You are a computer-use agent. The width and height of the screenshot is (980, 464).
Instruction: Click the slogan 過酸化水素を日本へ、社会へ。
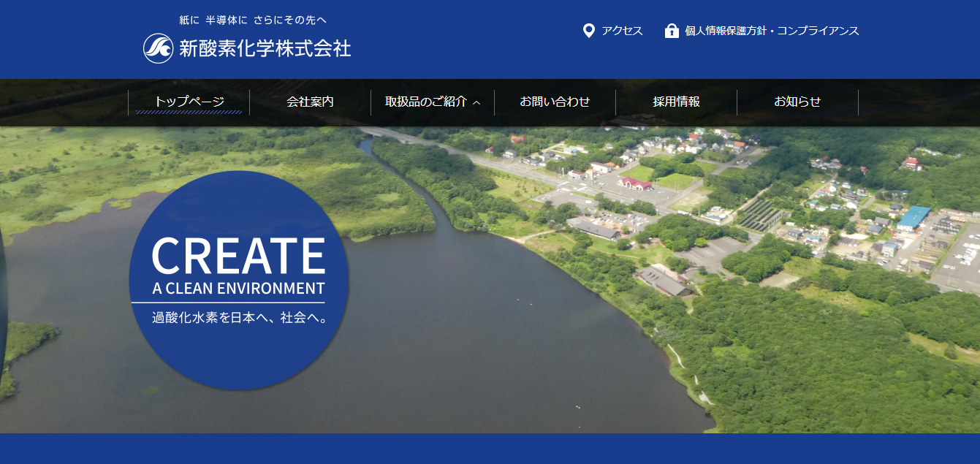(x=238, y=318)
